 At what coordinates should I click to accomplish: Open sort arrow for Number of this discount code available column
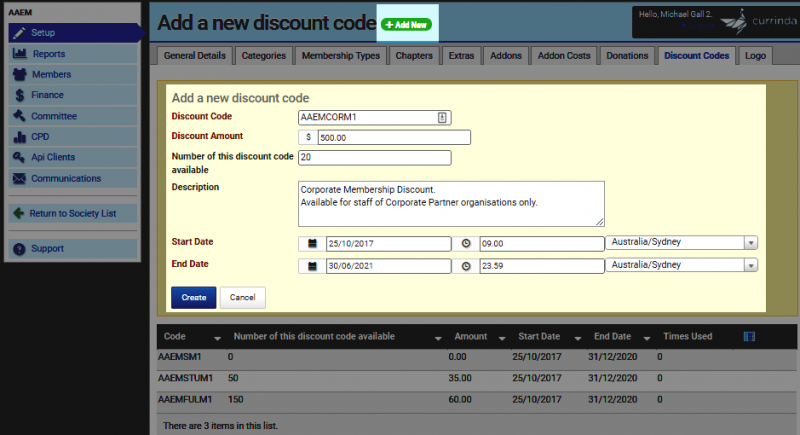click(438, 338)
